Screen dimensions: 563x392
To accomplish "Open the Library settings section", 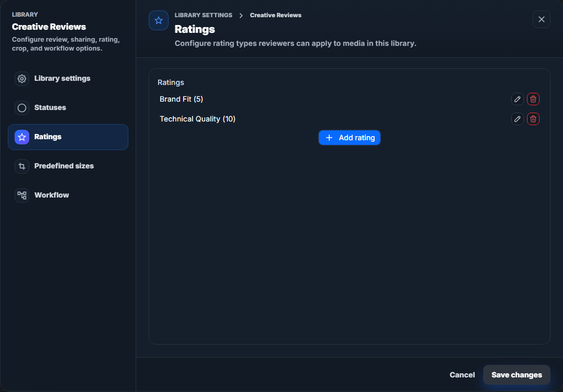I will click(x=68, y=79).
